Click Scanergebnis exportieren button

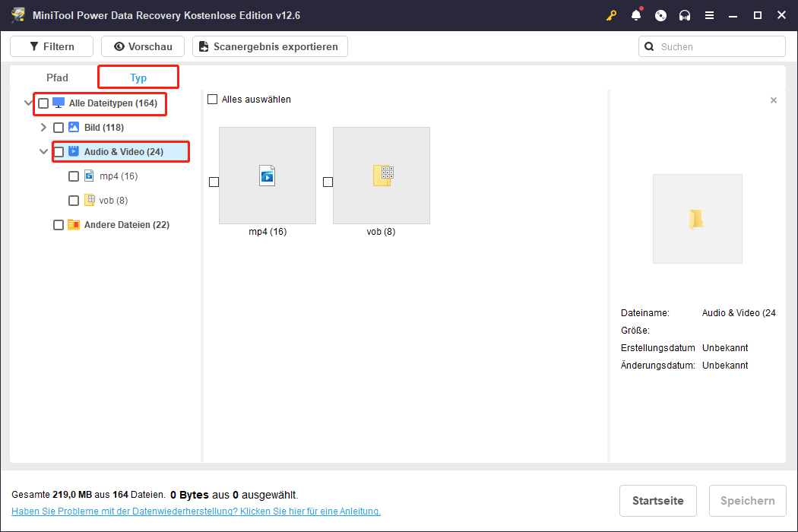click(x=270, y=46)
